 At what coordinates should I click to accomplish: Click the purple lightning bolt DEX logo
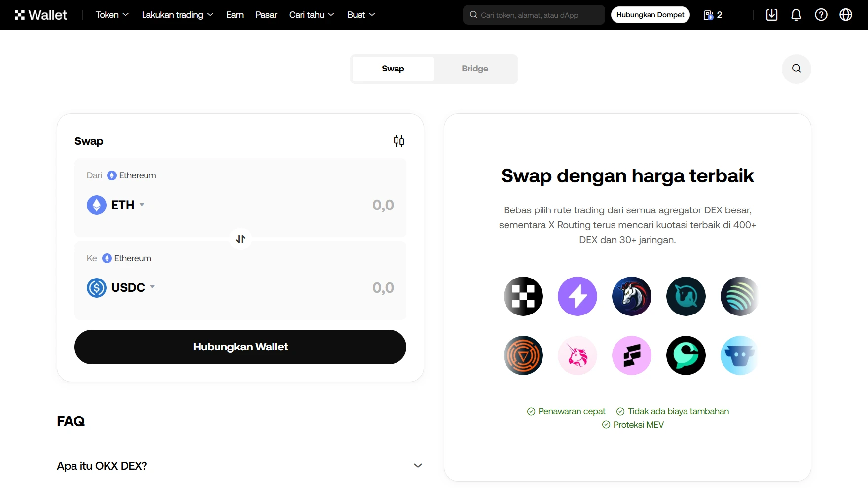coord(578,296)
